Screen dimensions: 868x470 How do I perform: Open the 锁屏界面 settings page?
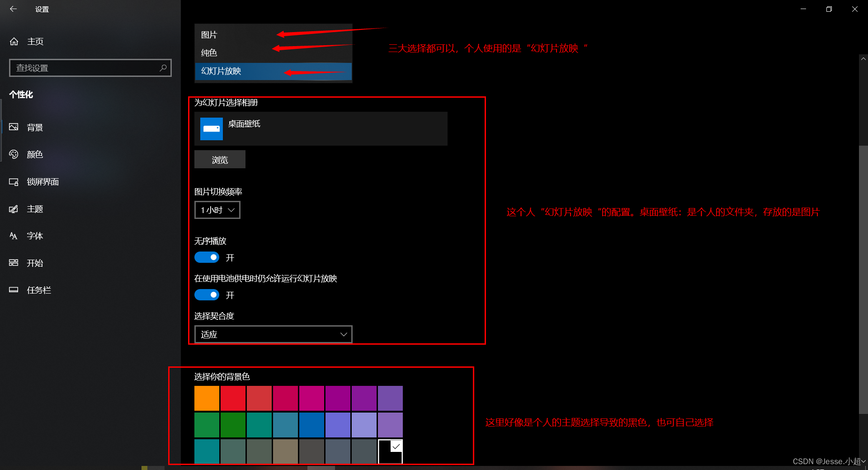click(90, 182)
